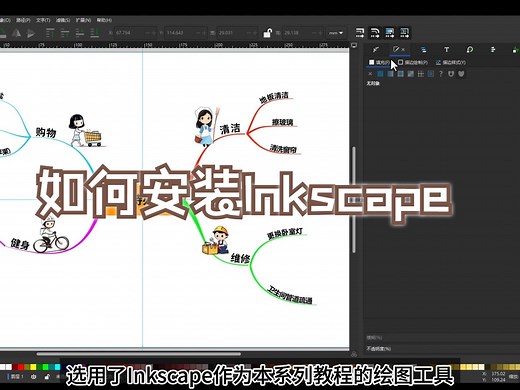Pick the white palette swatch

pyautogui.click(x=9, y=367)
